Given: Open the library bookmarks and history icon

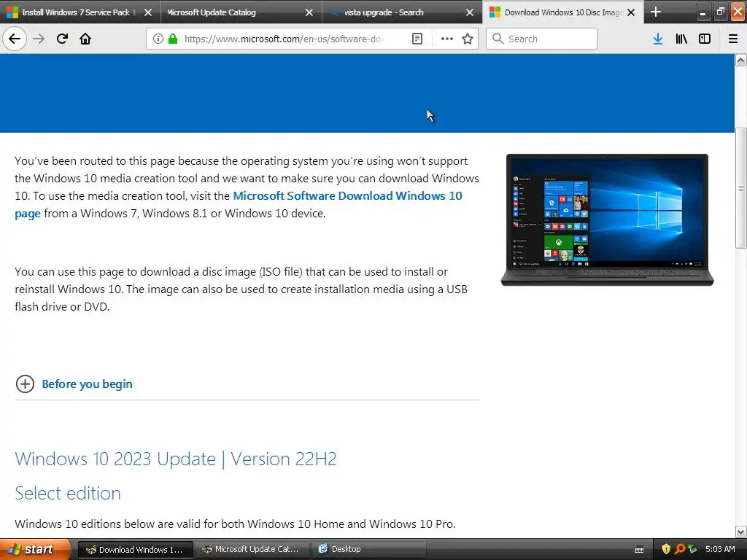Looking at the screenshot, I should (681, 39).
